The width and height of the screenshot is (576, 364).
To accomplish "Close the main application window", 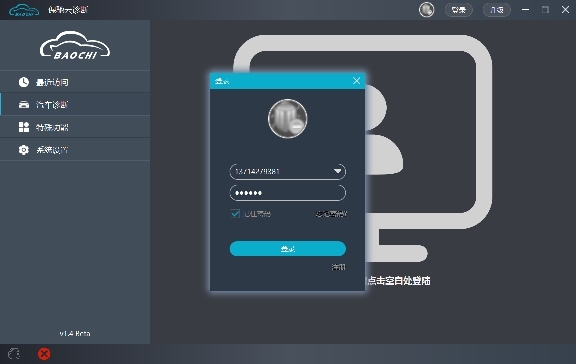I will (565, 10).
